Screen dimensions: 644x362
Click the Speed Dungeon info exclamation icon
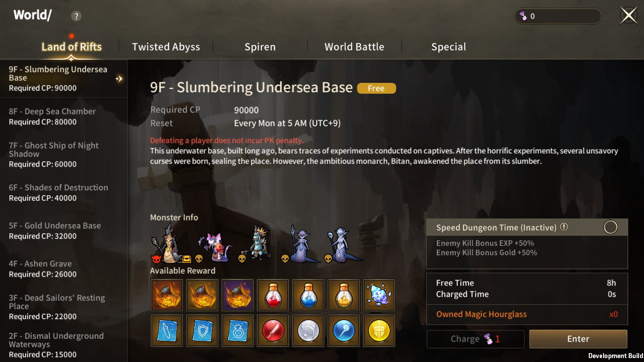564,227
